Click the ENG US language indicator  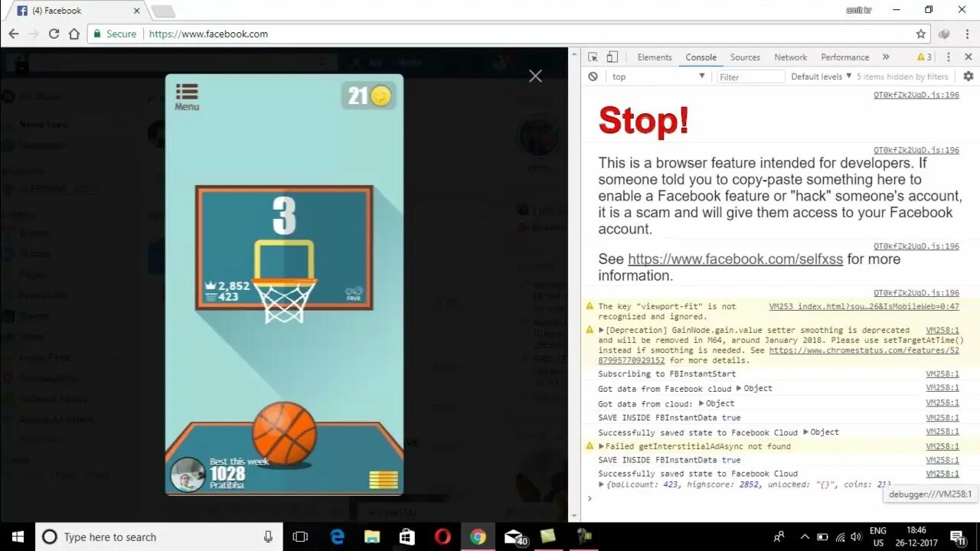pyautogui.click(x=878, y=536)
